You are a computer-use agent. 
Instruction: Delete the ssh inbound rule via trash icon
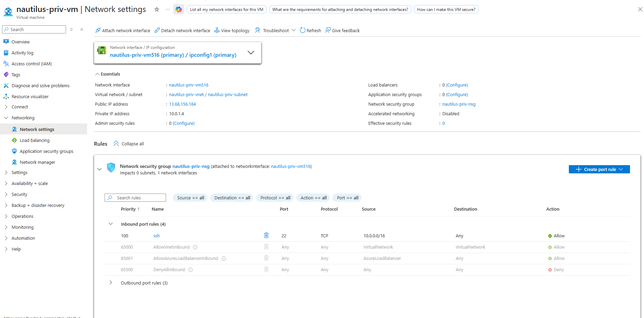tap(266, 235)
